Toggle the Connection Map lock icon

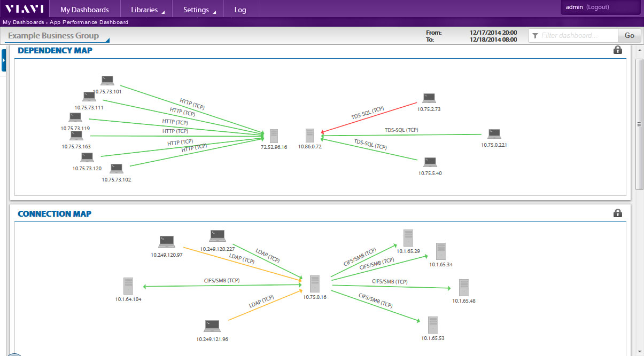click(618, 213)
